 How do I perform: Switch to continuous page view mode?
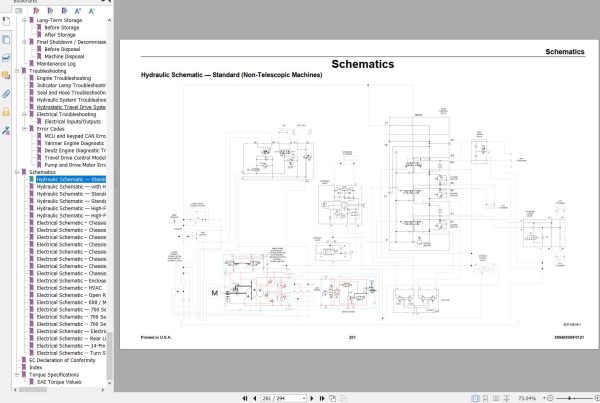click(485, 398)
